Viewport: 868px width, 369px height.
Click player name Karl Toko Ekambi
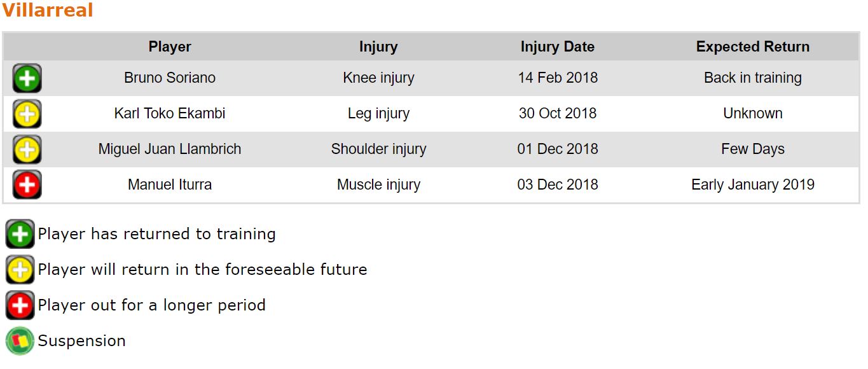[170, 114]
